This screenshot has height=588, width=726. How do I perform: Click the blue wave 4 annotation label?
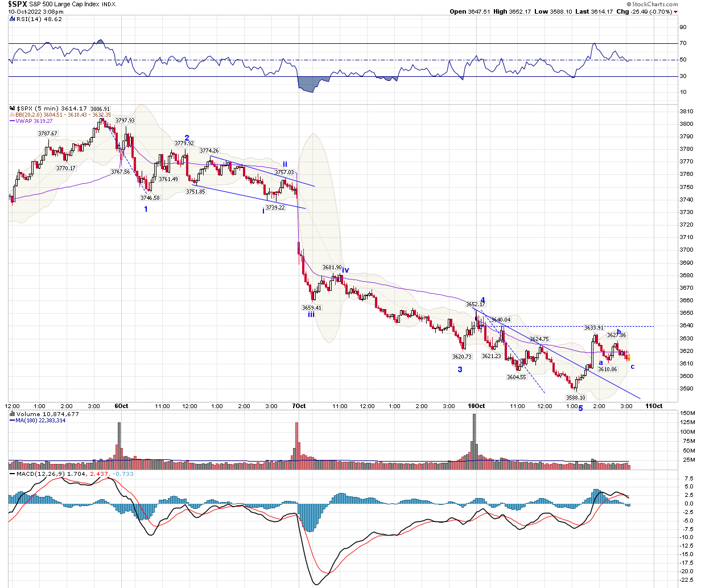coord(482,300)
